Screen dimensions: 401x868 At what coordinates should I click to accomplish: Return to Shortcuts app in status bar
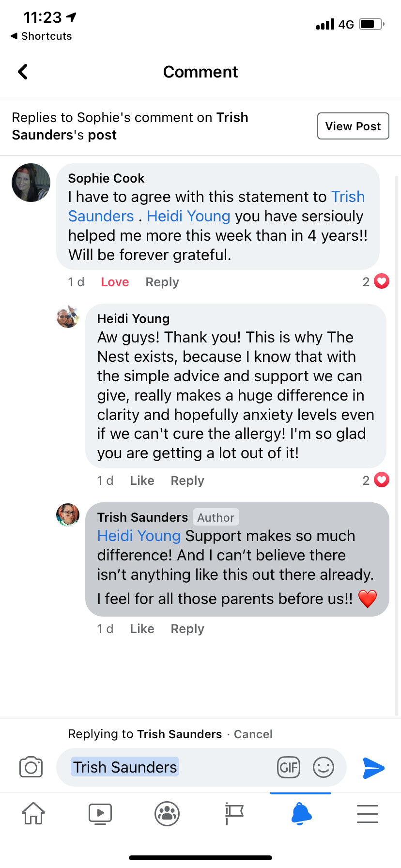click(42, 36)
